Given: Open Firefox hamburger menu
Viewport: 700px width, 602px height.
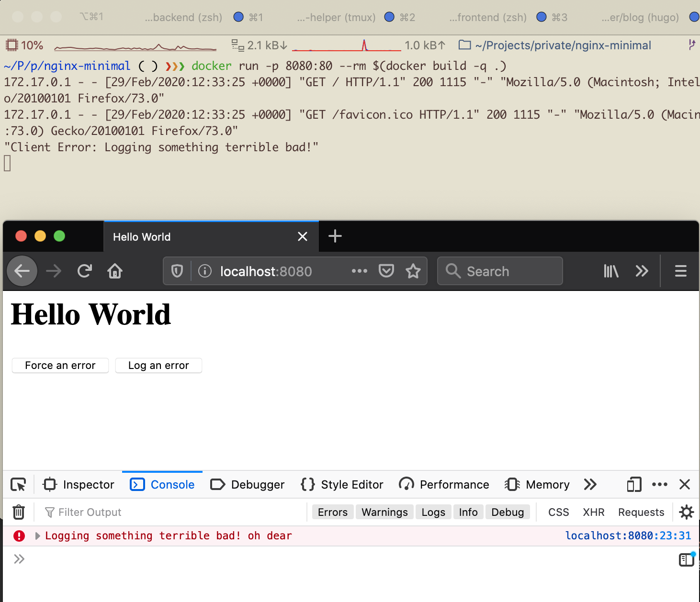Looking at the screenshot, I should pos(680,271).
